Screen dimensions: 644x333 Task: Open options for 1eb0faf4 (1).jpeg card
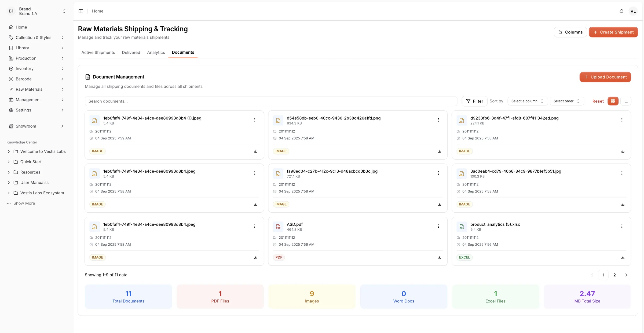[x=255, y=120]
